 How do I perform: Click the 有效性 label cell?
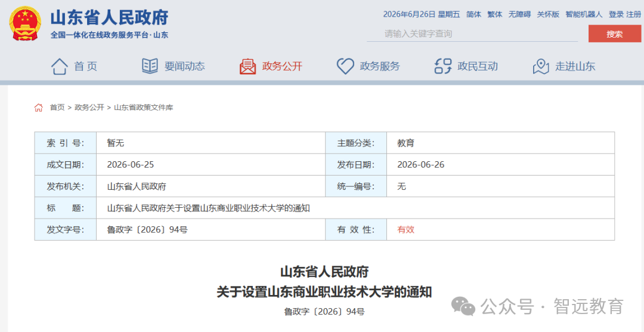tap(355, 229)
